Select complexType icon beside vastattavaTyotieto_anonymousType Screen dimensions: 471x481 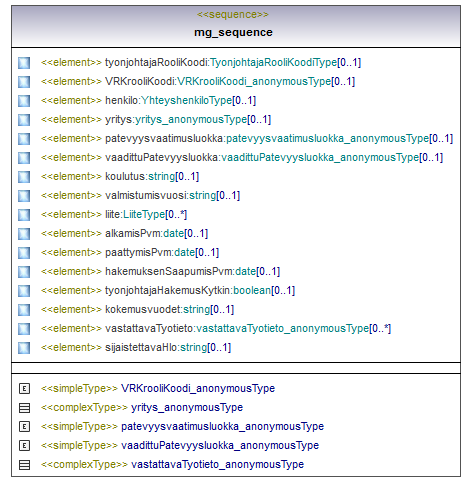click(x=24, y=465)
